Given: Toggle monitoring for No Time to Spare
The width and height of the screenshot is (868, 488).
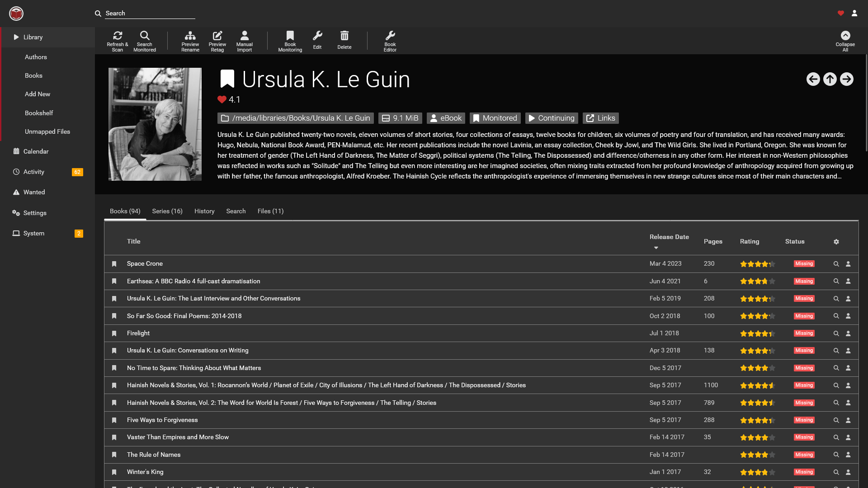Looking at the screenshot, I should [114, 368].
